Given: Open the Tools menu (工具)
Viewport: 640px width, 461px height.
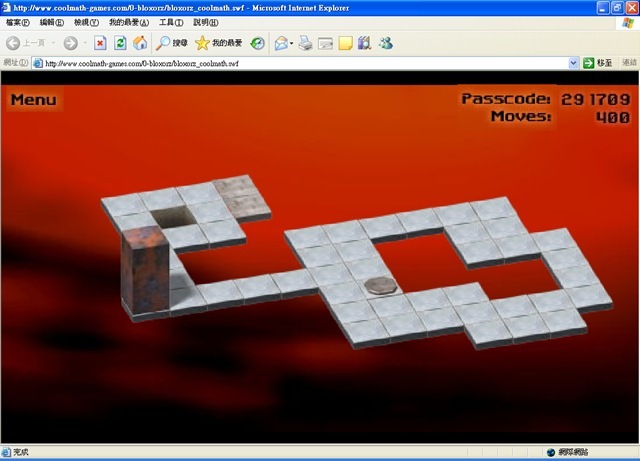Looking at the screenshot, I should [x=171, y=22].
